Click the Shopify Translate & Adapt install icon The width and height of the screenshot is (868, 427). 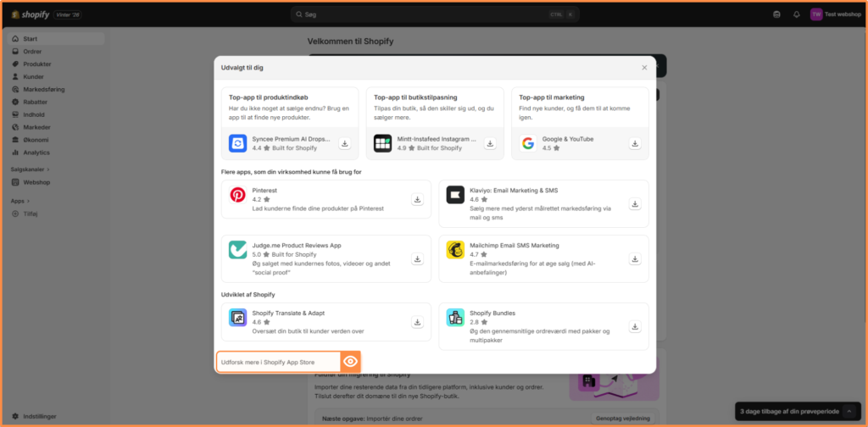pyautogui.click(x=417, y=322)
